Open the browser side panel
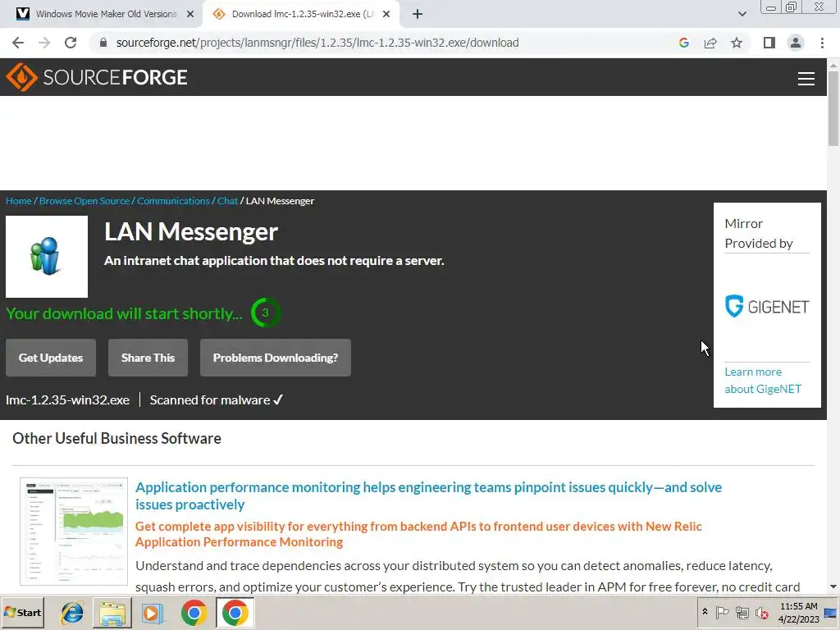The image size is (840, 630). 769,43
